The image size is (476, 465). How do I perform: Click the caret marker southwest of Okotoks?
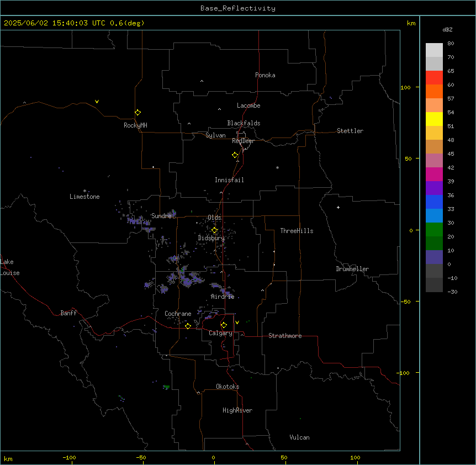[x=199, y=393]
